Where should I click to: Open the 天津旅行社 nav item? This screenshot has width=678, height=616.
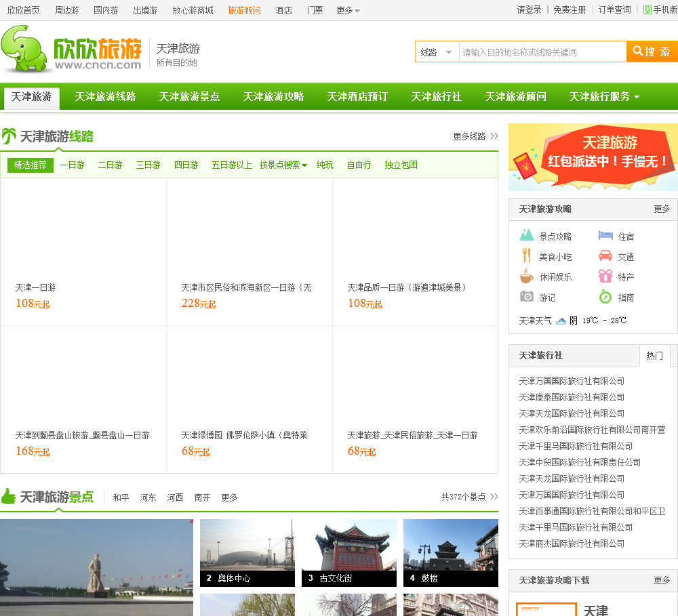coord(436,96)
